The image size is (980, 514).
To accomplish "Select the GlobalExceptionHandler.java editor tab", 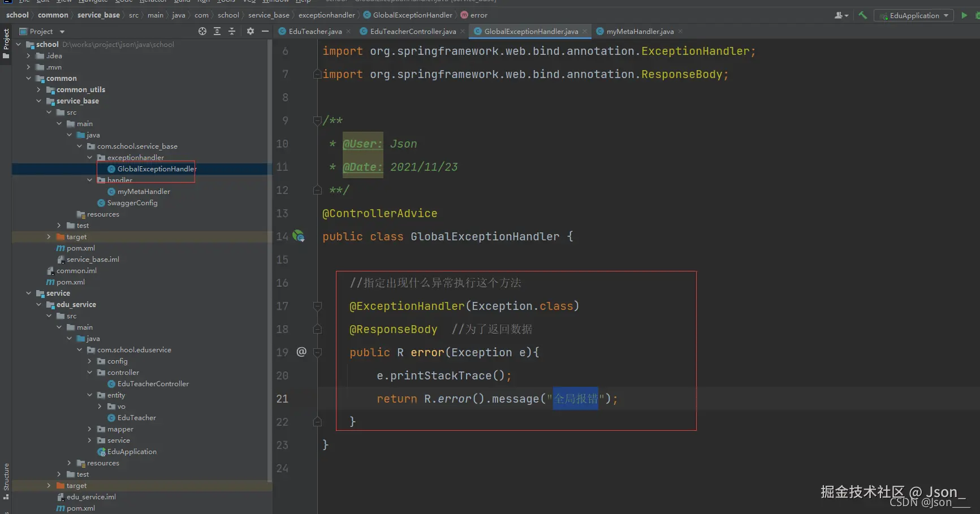I will (x=530, y=32).
